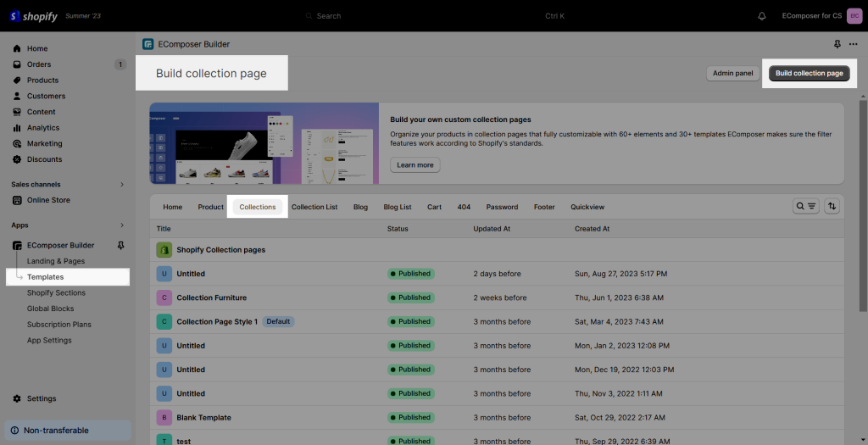
Task: Open the Collection Page Style 1 template
Action: [217, 321]
